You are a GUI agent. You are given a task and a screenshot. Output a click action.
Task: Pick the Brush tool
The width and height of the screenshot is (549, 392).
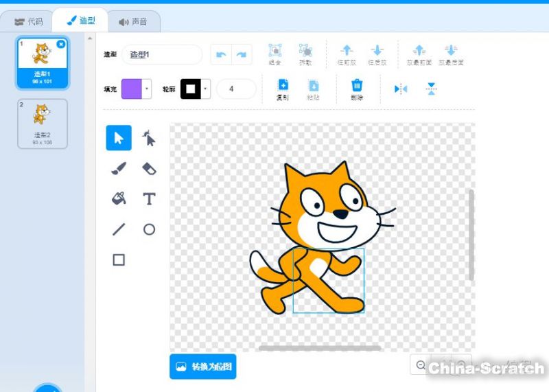click(x=119, y=168)
